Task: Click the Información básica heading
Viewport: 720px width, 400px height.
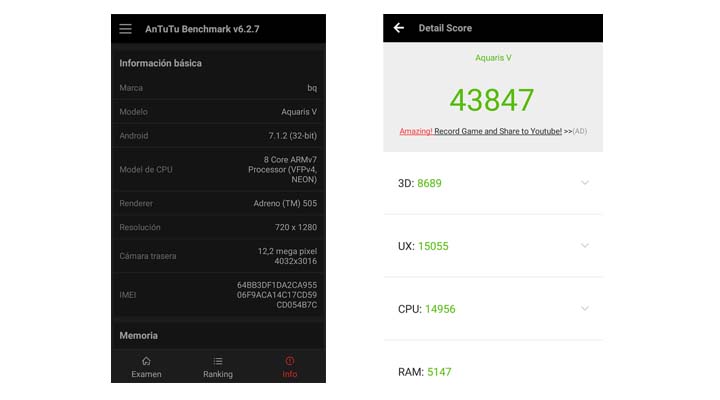Action: point(160,63)
